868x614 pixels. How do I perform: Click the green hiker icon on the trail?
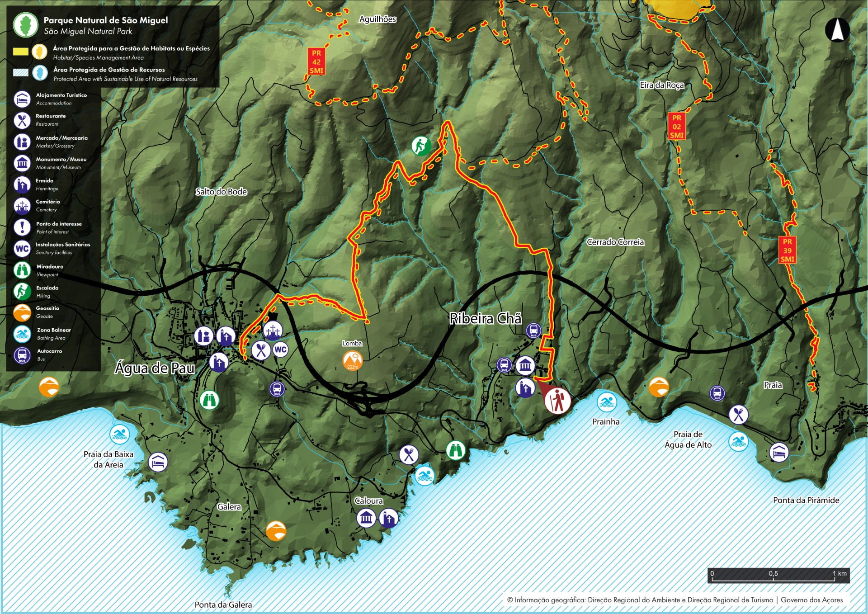click(420, 145)
